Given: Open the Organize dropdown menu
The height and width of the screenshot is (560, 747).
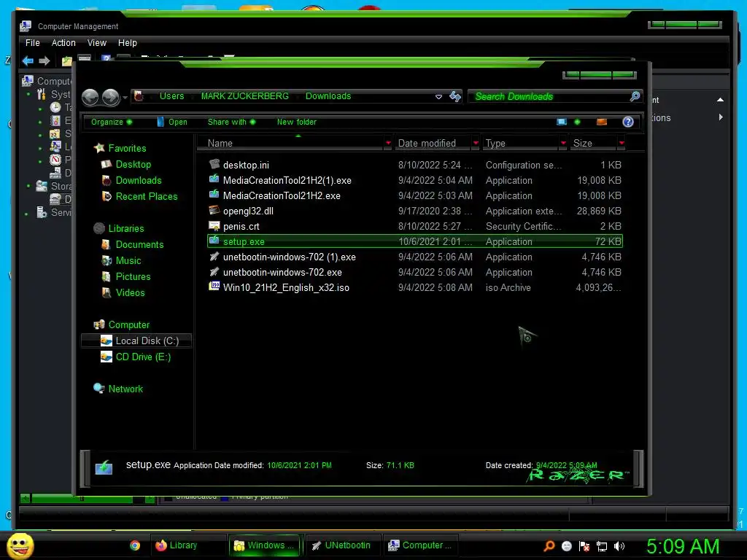Looking at the screenshot, I should point(112,122).
